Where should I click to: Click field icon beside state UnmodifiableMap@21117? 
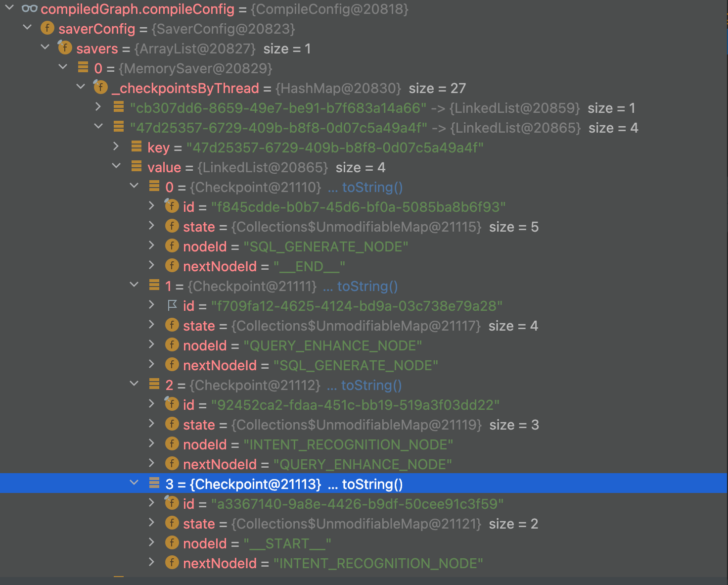(x=172, y=325)
